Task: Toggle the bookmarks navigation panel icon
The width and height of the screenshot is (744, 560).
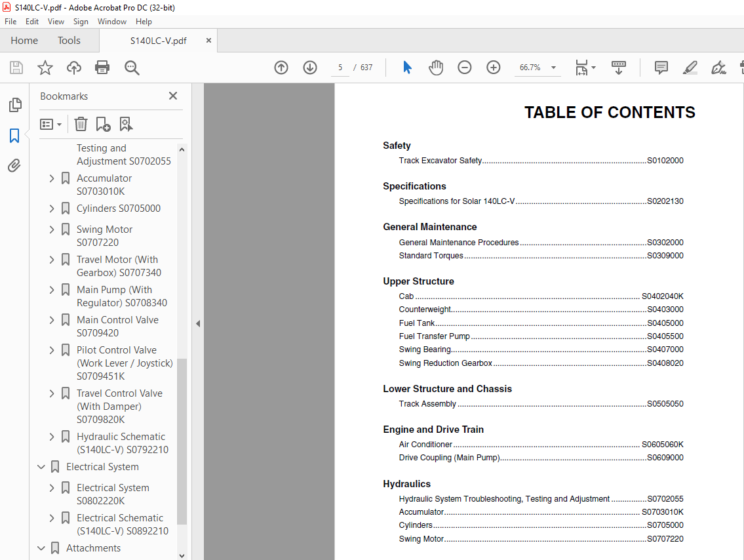Action: 14,136
